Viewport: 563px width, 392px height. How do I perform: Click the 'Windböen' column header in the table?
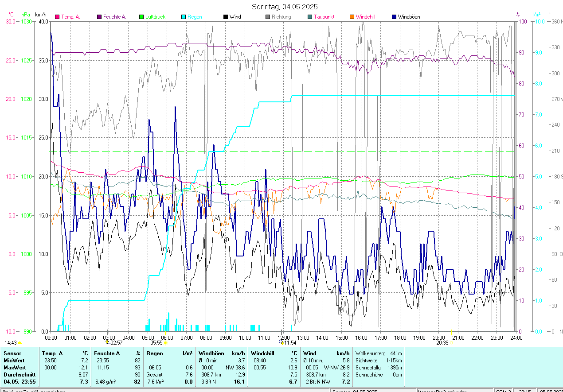pos(211,353)
